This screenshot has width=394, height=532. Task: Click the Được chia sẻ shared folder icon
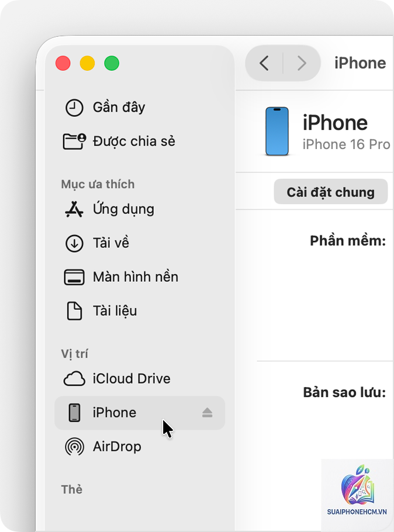tap(74, 141)
